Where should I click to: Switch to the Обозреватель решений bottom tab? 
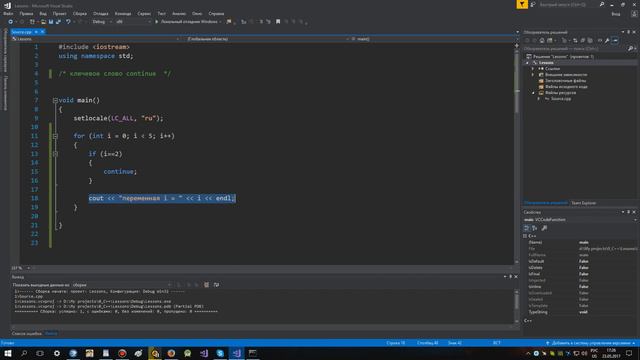(x=545, y=203)
